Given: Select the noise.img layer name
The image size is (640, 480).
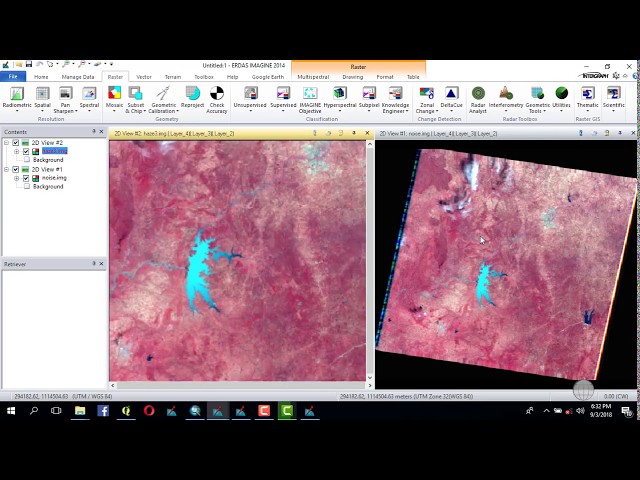Looking at the screenshot, I should pos(54,178).
